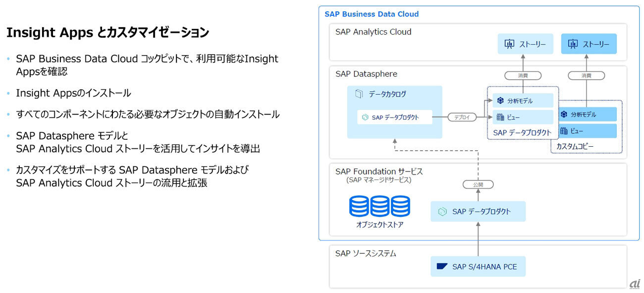The height and width of the screenshot is (293, 644).
Task: Select the SAP Business Data Cloud title
Action: pyautogui.click(x=372, y=14)
